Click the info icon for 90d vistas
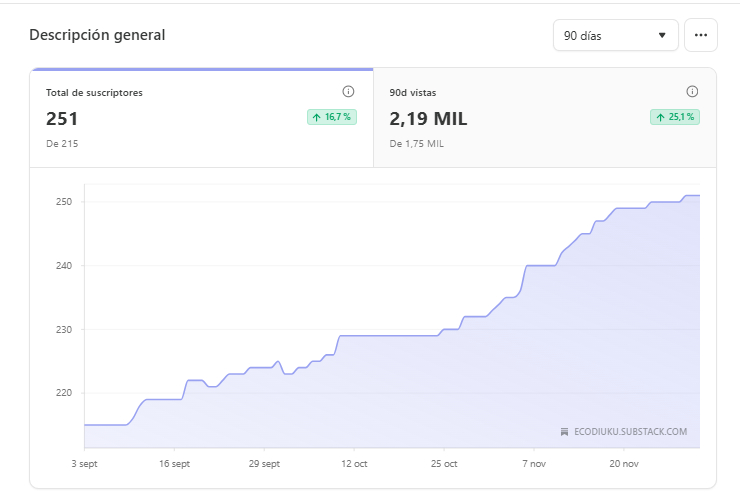Image resolution: width=740 pixels, height=502 pixels. click(x=692, y=92)
